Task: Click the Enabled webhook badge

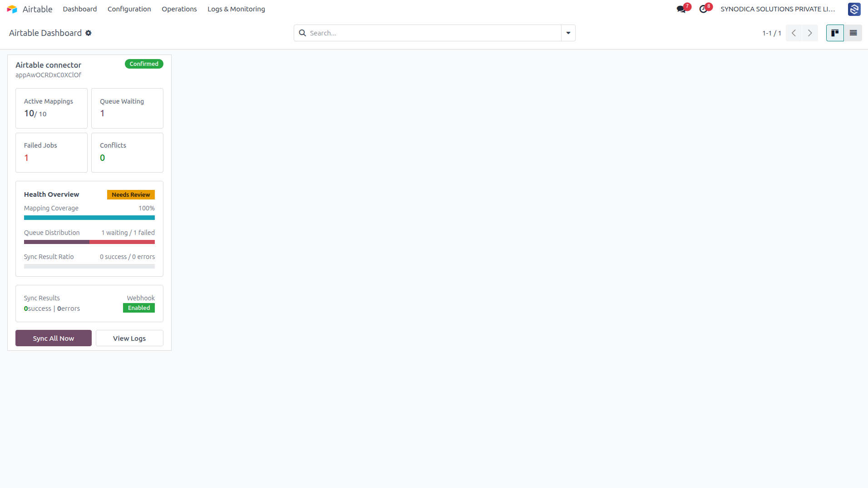Action: point(139,308)
